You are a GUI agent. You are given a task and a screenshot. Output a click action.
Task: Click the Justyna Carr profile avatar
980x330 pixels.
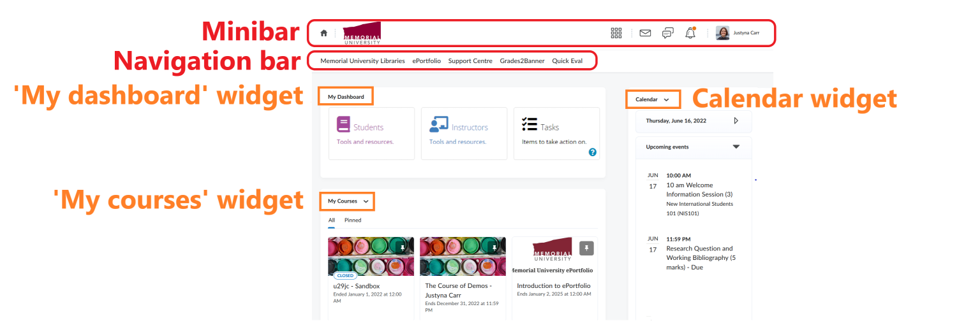[722, 33]
